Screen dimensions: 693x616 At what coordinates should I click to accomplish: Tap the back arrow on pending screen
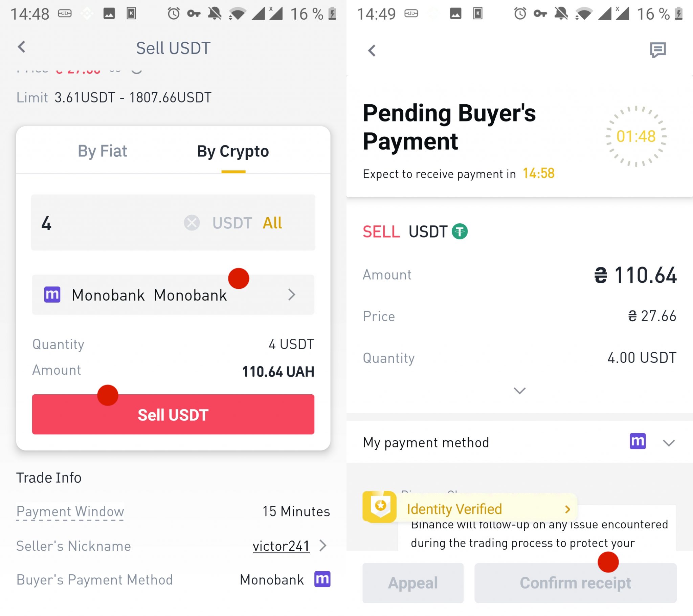372,49
